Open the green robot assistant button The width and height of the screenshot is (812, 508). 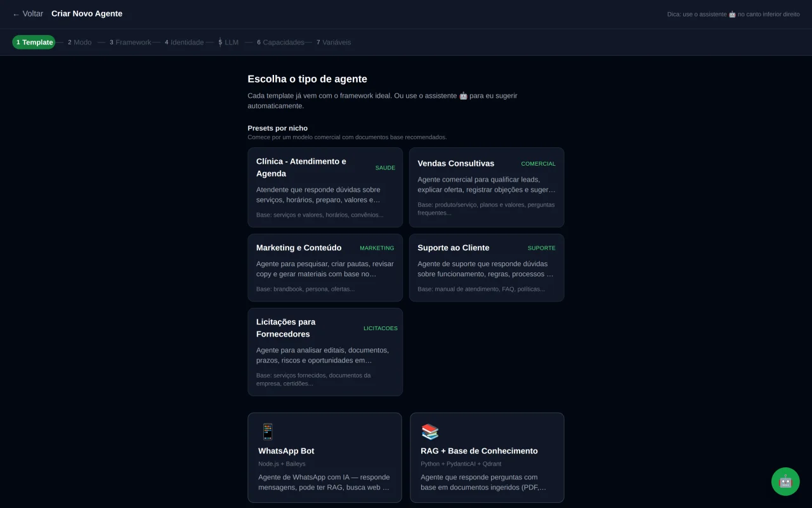coord(785,481)
